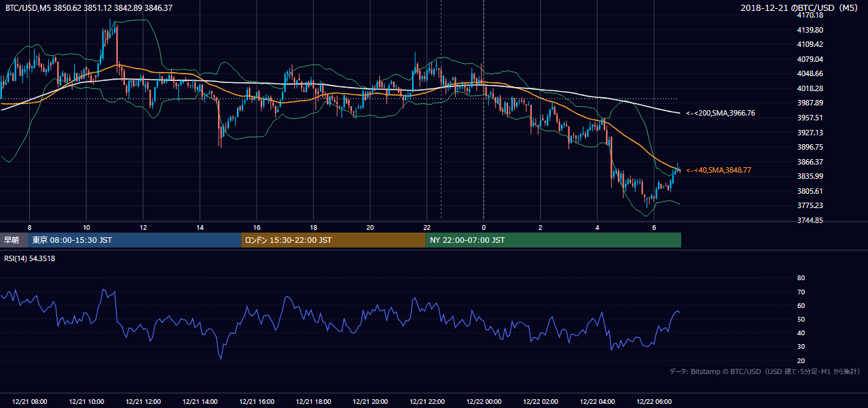
Task: Click the Bitstamp data source note
Action: point(765,371)
